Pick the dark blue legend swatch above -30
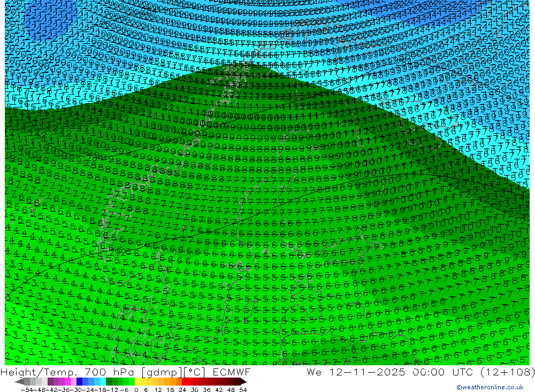This screenshot has width=535, height=392. 79,382
